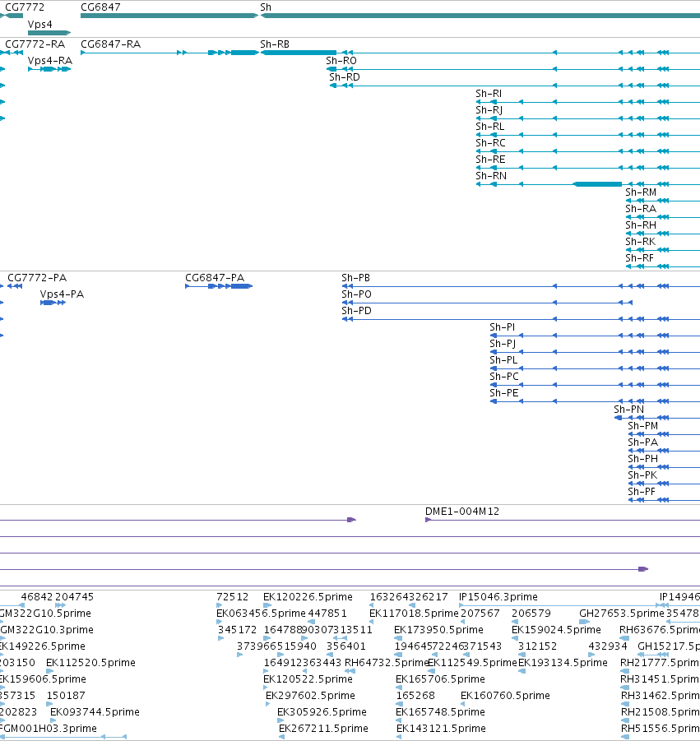This screenshot has height=741, width=700.
Task: Click the EK120522.5prime EST label
Action: [308, 679]
